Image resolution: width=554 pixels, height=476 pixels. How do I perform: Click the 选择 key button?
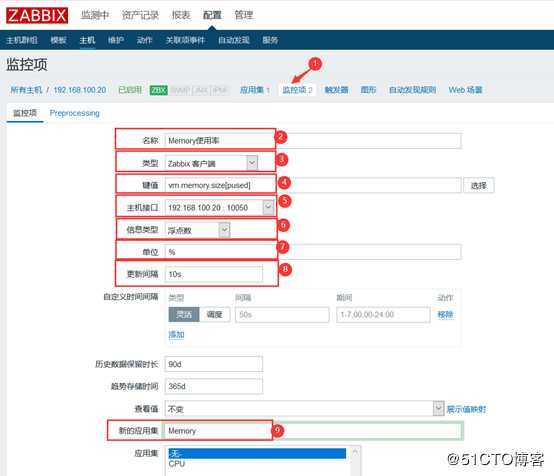tap(479, 185)
